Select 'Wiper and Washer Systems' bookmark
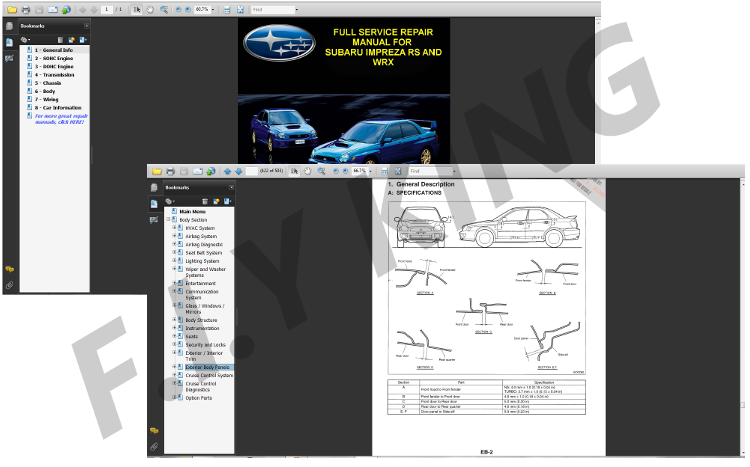The height and width of the screenshot is (467, 750). [205, 272]
